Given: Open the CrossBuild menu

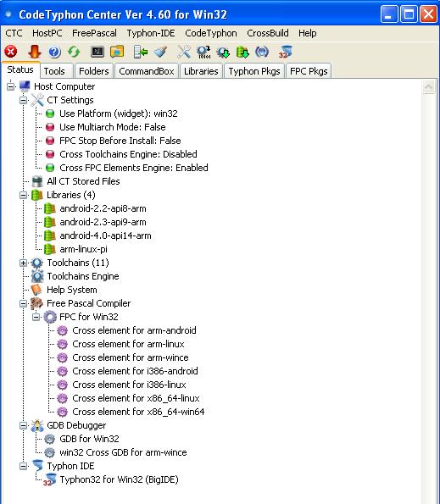Looking at the screenshot, I should click(268, 33).
